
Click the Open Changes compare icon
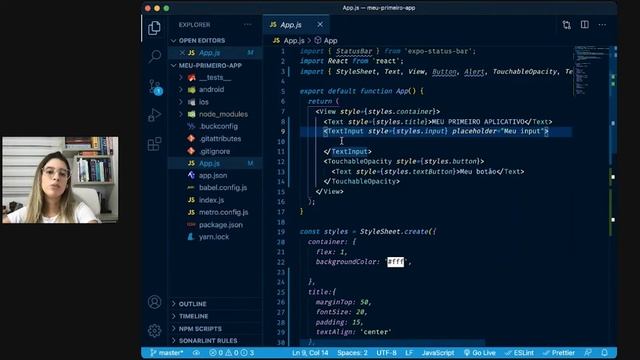point(567,25)
